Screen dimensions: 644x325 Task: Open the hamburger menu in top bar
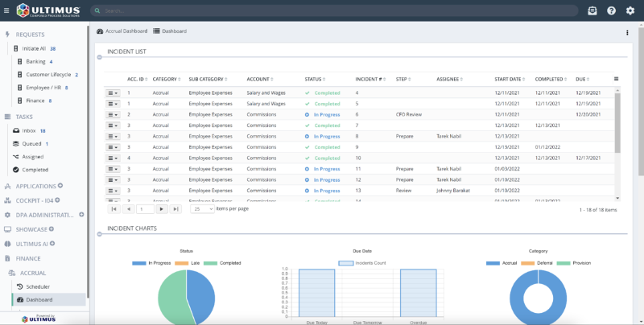6,10
